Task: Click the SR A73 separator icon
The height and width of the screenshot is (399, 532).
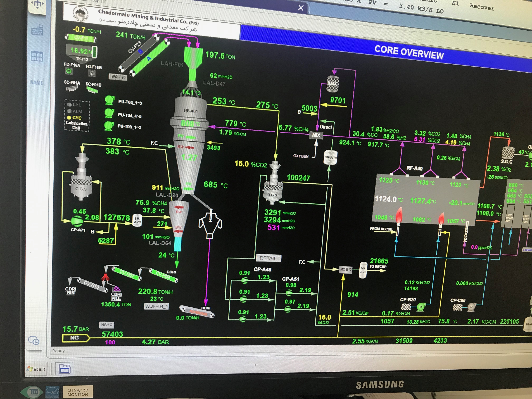Action: [x=137, y=220]
